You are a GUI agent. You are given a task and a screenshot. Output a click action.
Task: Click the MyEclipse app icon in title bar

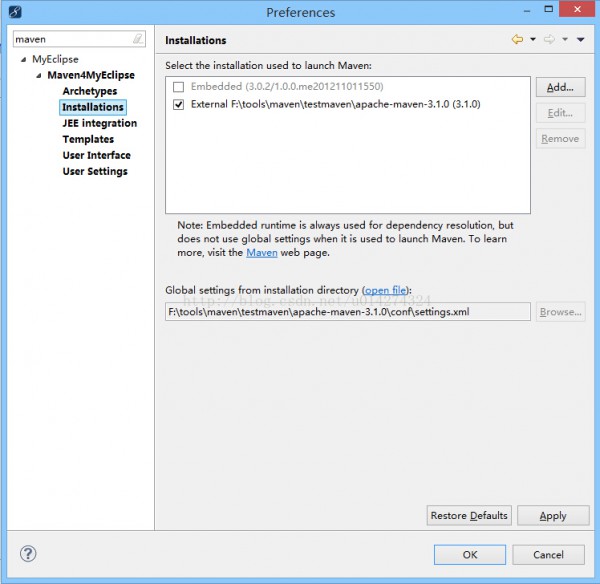(15, 12)
